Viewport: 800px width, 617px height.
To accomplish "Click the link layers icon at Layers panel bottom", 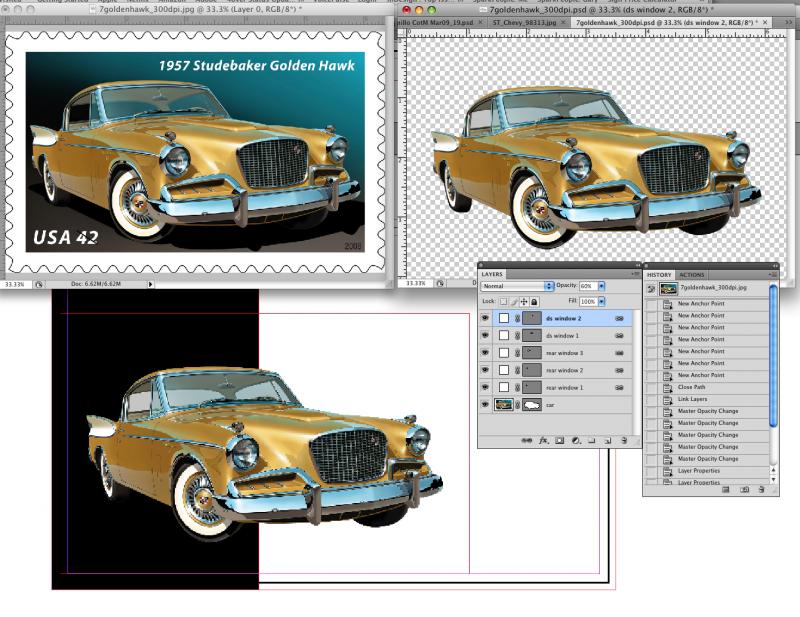I will tap(527, 440).
